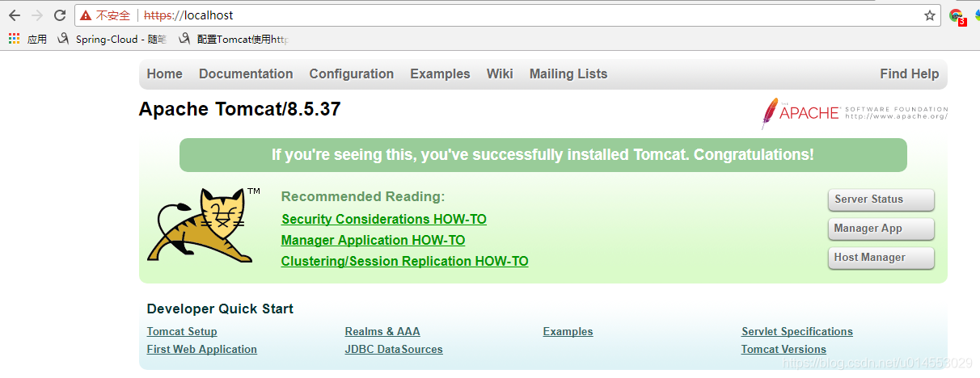This screenshot has height=378, width=980.
Task: Go back with the browser back arrow
Action: [x=15, y=15]
